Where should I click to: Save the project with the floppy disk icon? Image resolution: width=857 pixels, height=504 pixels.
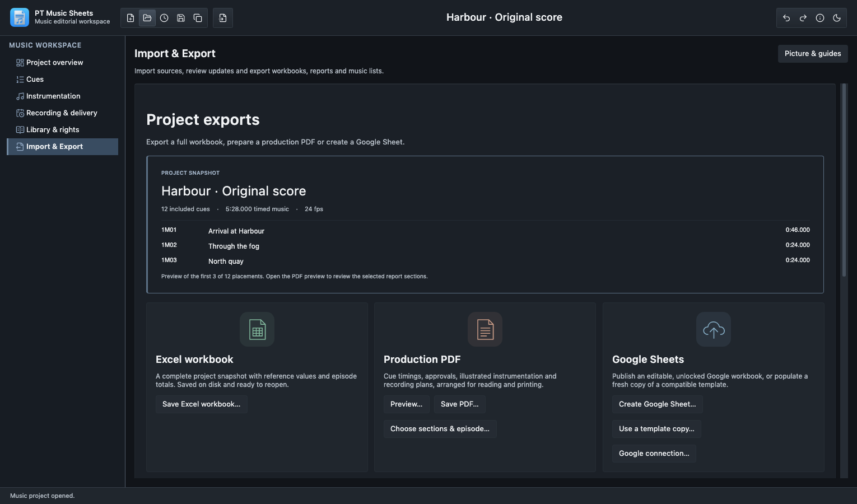point(181,18)
